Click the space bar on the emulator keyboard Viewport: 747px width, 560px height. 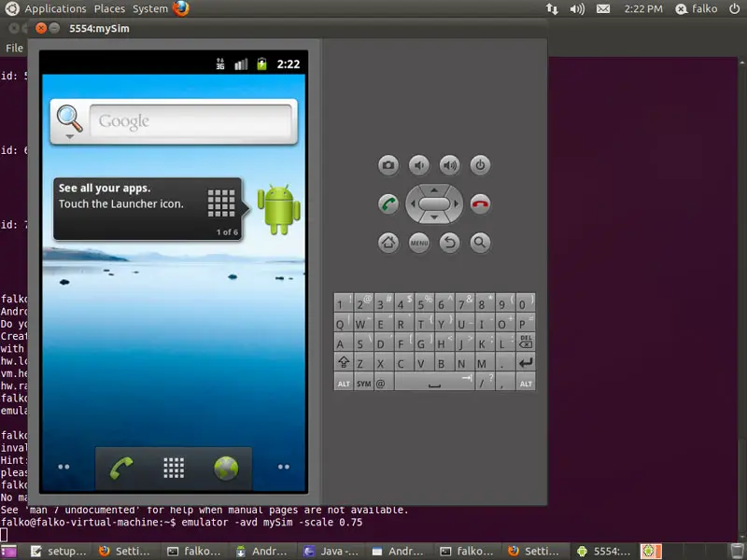point(434,383)
